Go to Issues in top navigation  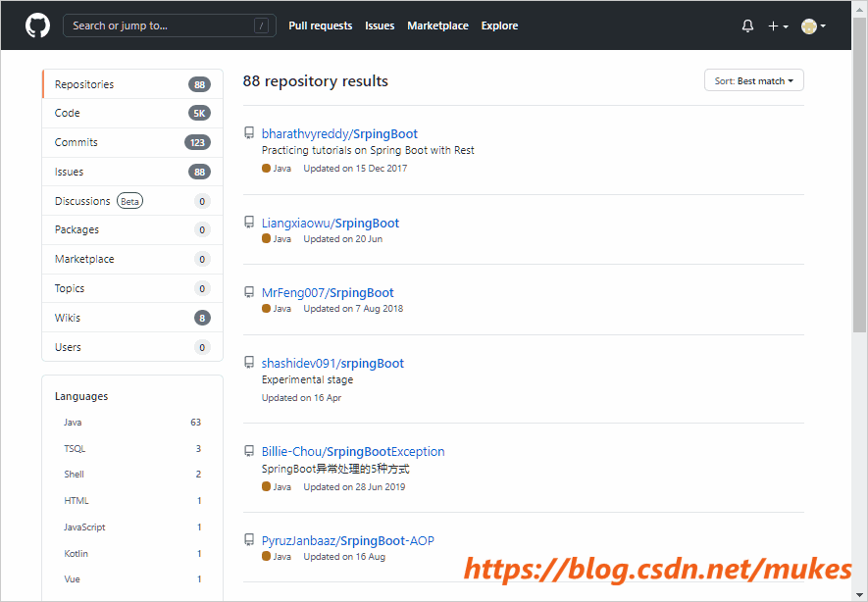(x=380, y=25)
